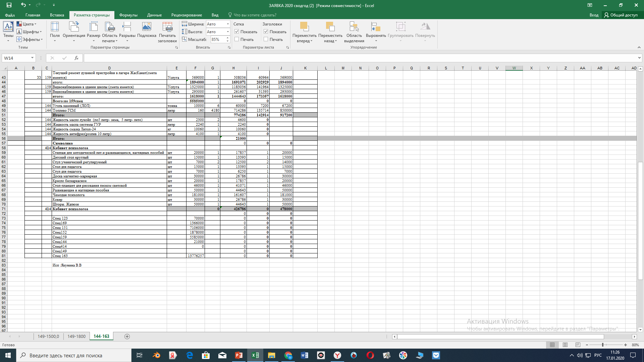
Task: Open the Name Box dropdown arrow
Action: click(32, 58)
